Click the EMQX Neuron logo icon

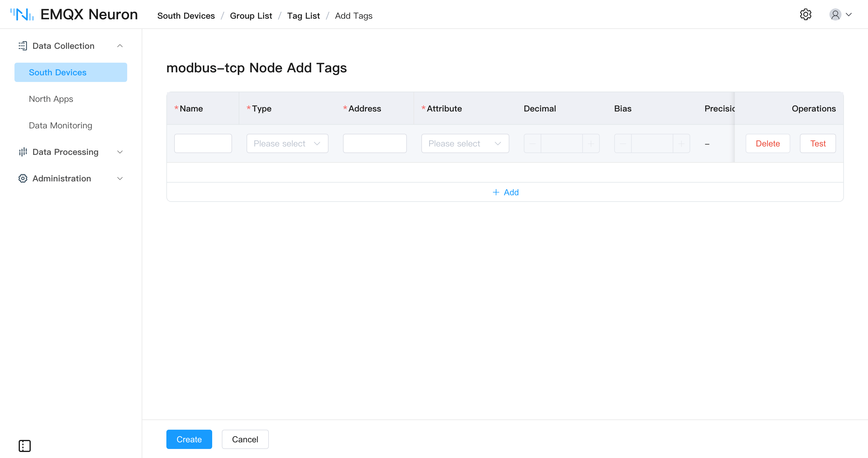[x=22, y=14]
